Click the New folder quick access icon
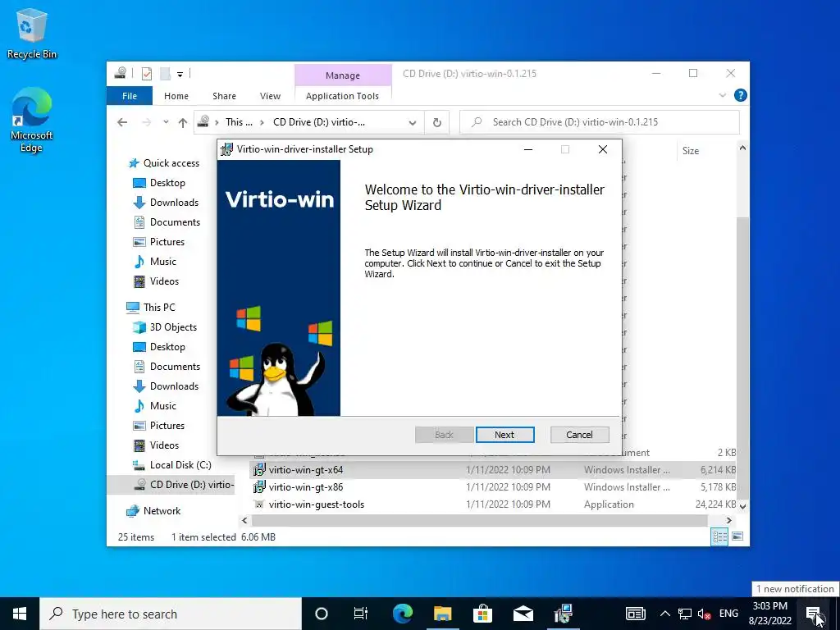This screenshot has height=630, width=840. (x=166, y=74)
